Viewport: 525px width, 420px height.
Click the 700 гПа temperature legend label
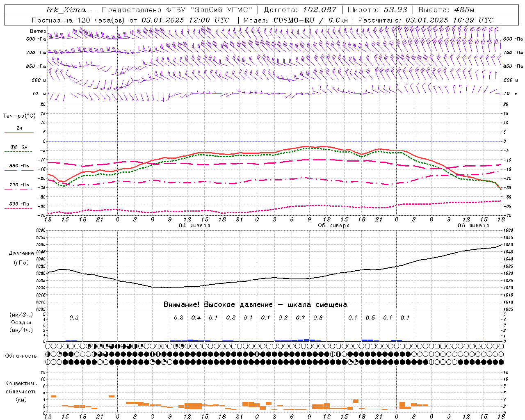coord(19,185)
